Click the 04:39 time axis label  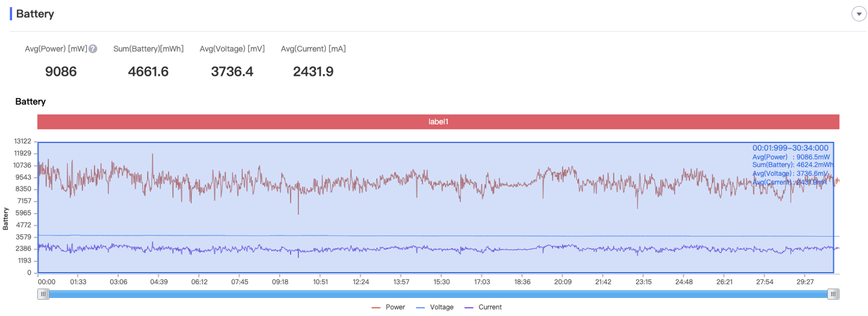point(159,282)
